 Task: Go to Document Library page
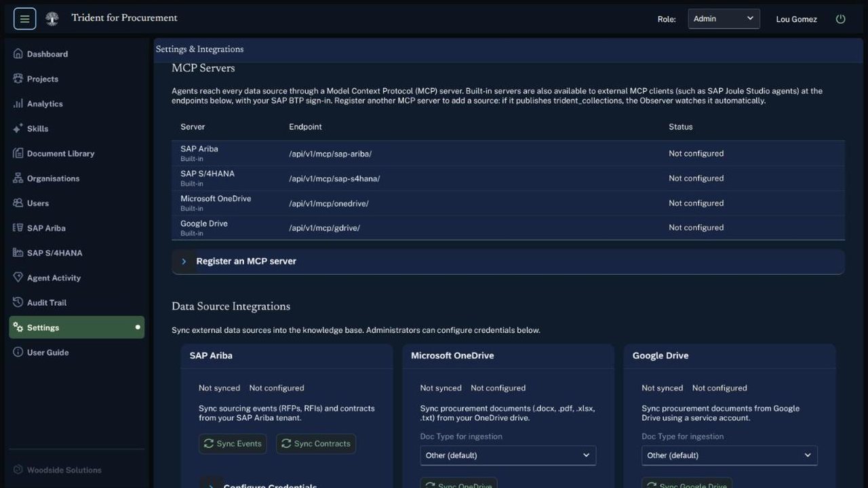(77, 153)
